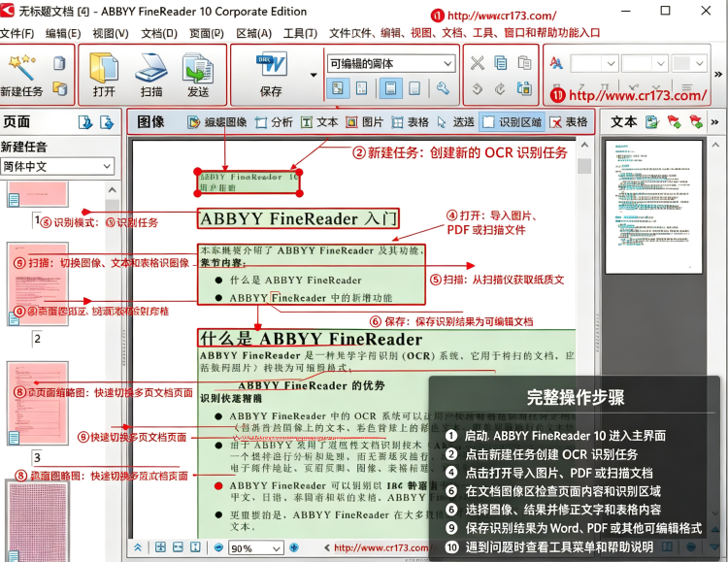Click the page list scroll-up arrow
Screen dimensions: 728x562
point(112,190)
